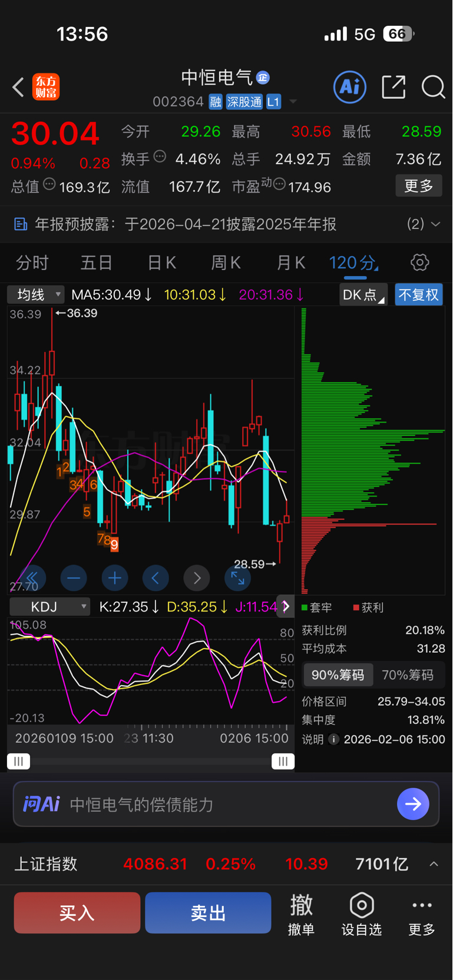Open the bottom 更多 three-dots menu
Screen dimensions: 453x980
(x=422, y=905)
